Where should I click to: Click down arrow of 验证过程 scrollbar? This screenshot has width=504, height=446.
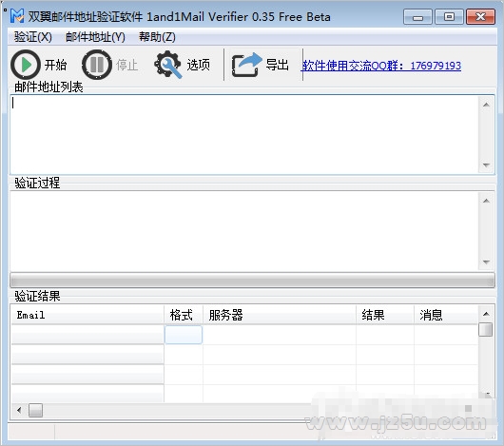(486, 262)
